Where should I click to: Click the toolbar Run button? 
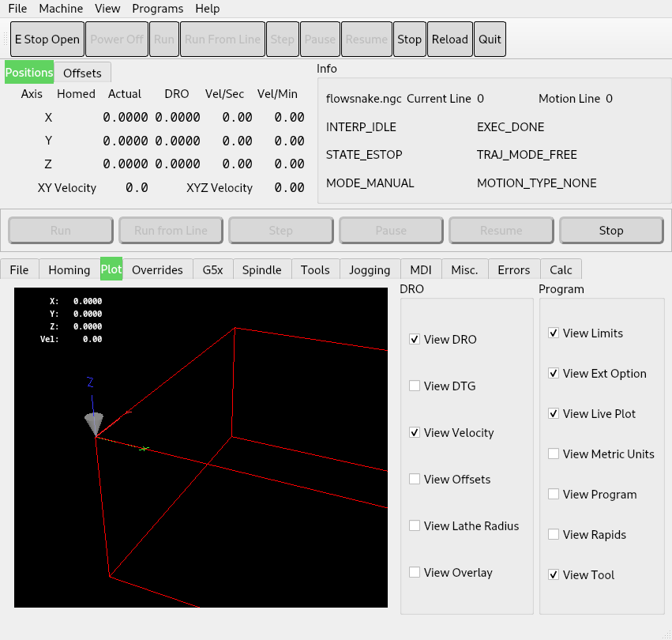click(x=164, y=40)
